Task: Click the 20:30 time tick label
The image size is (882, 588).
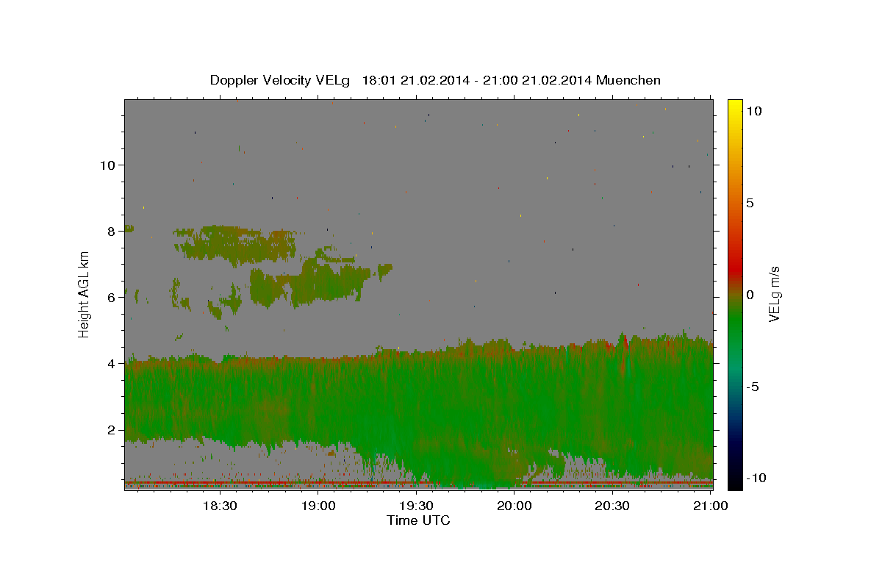Action: (x=612, y=506)
